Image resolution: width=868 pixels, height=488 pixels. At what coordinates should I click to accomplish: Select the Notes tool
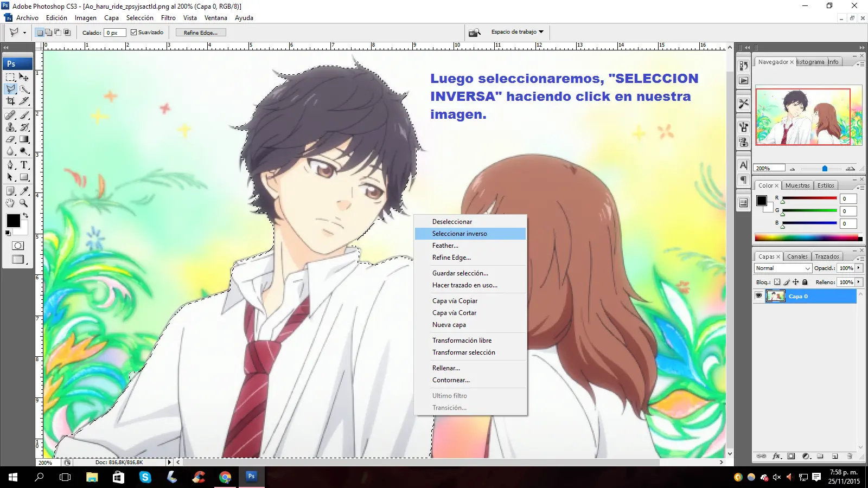(x=10, y=191)
